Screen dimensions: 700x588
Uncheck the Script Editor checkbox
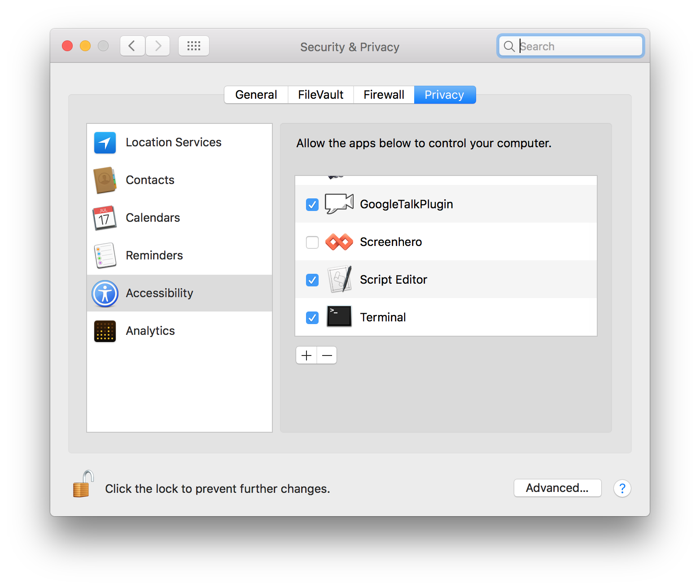312,280
